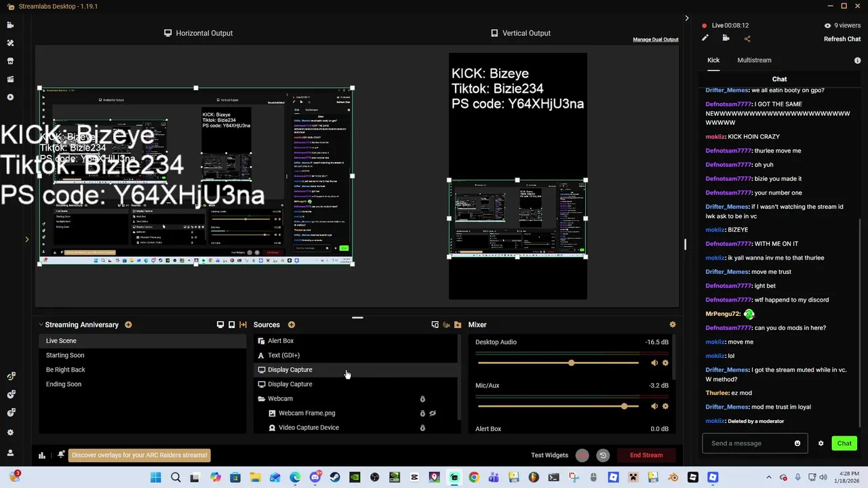Click the End Stream button
The height and width of the screenshot is (488, 868).
pos(646,455)
